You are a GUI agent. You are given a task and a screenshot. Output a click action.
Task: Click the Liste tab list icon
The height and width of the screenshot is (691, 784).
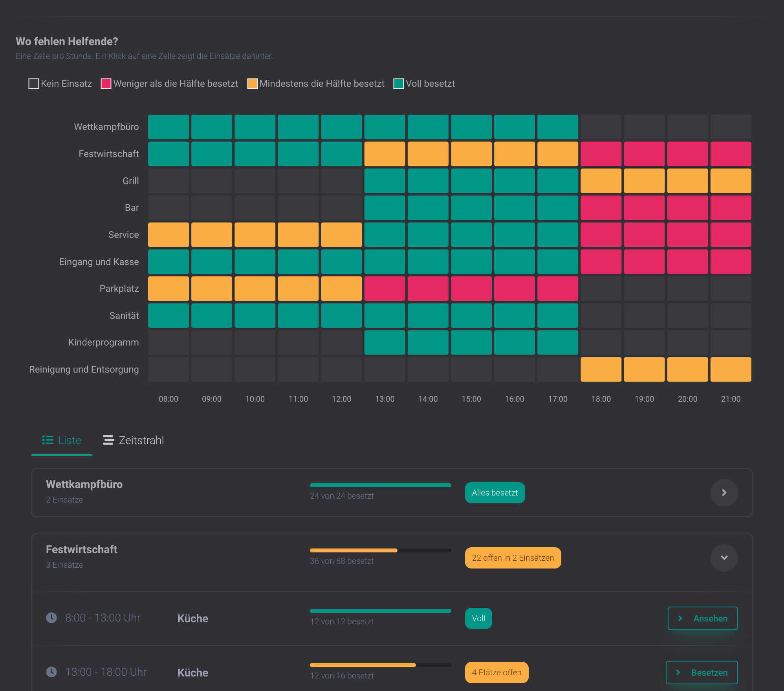[x=48, y=440]
